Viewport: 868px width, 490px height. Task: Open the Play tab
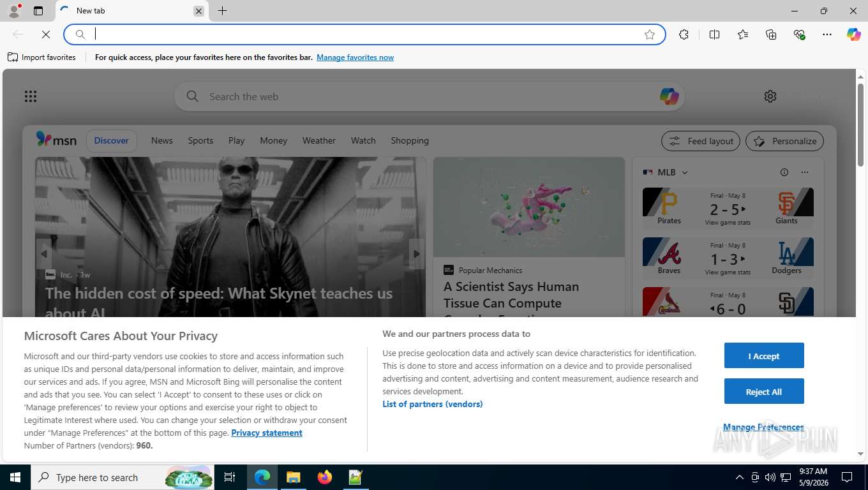pos(236,140)
